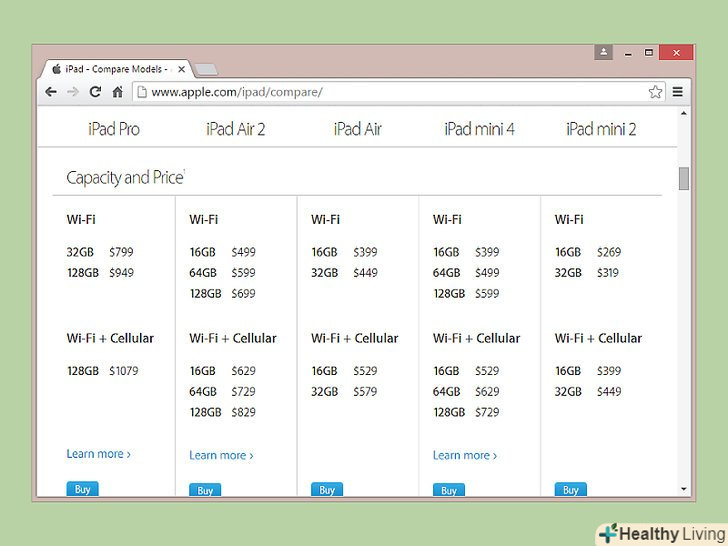This screenshot has width=728, height=546.
Task: Click the vertical scrollbar thumb
Action: coord(684,178)
